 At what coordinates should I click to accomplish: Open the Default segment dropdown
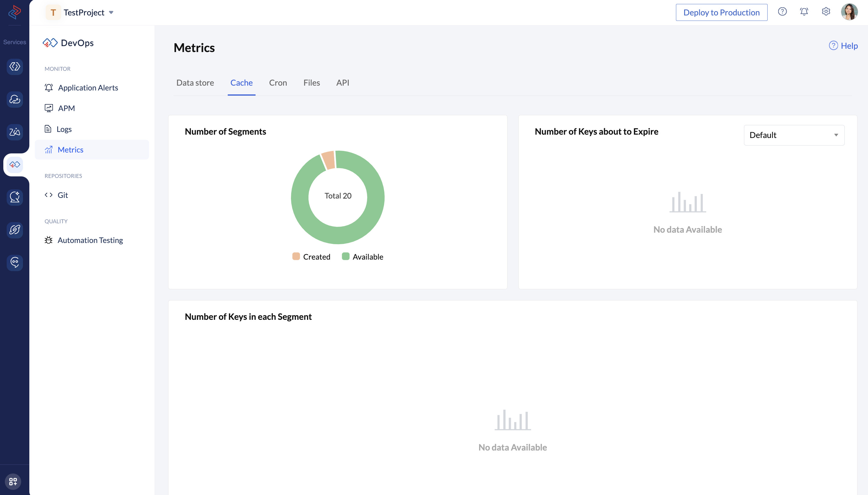click(794, 135)
